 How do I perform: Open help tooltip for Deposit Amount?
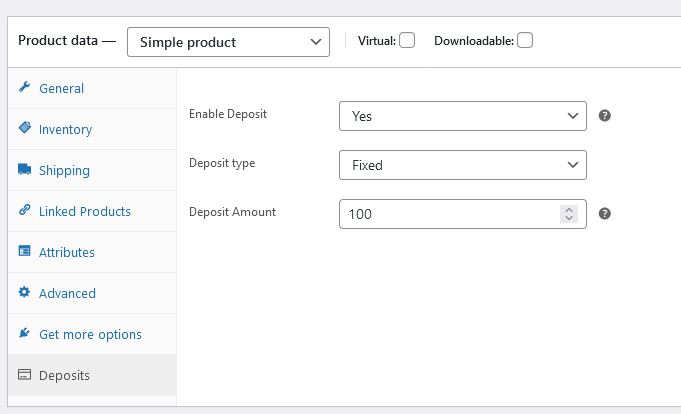(605, 214)
